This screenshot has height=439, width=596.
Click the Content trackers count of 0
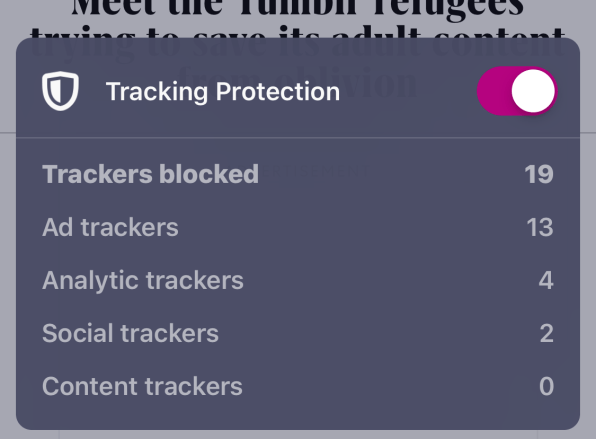[x=546, y=387]
